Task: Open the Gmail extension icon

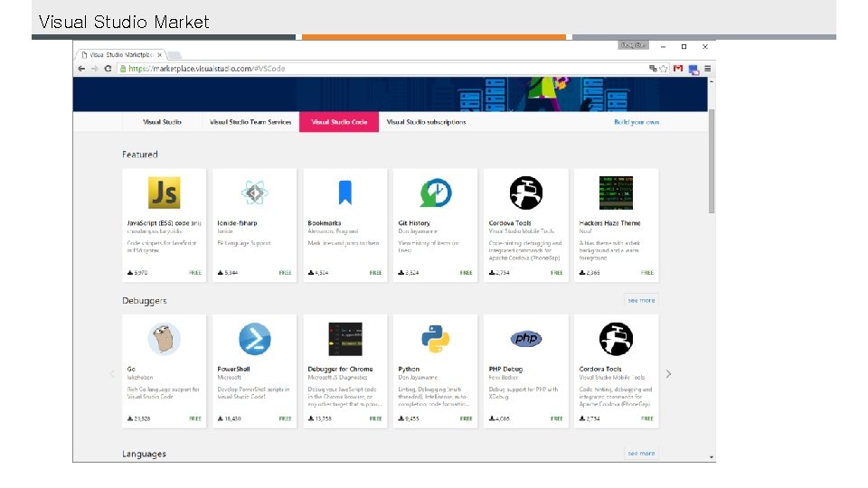Action: [678, 69]
